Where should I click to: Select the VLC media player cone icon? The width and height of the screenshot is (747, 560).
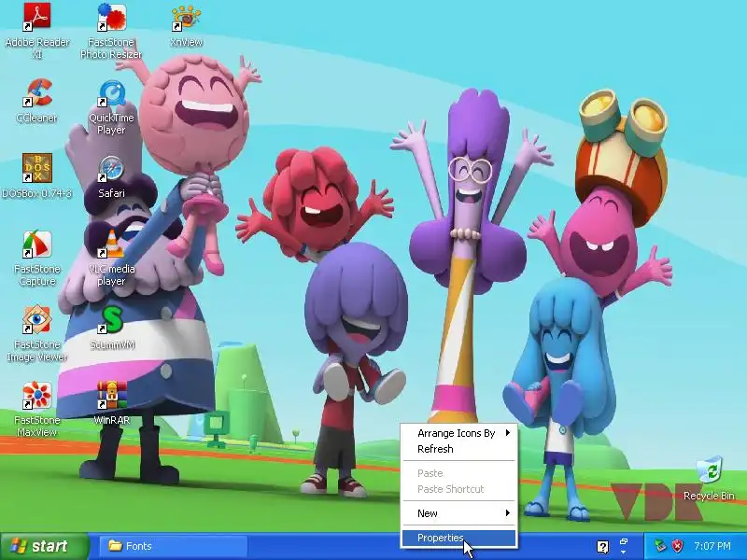click(x=111, y=244)
